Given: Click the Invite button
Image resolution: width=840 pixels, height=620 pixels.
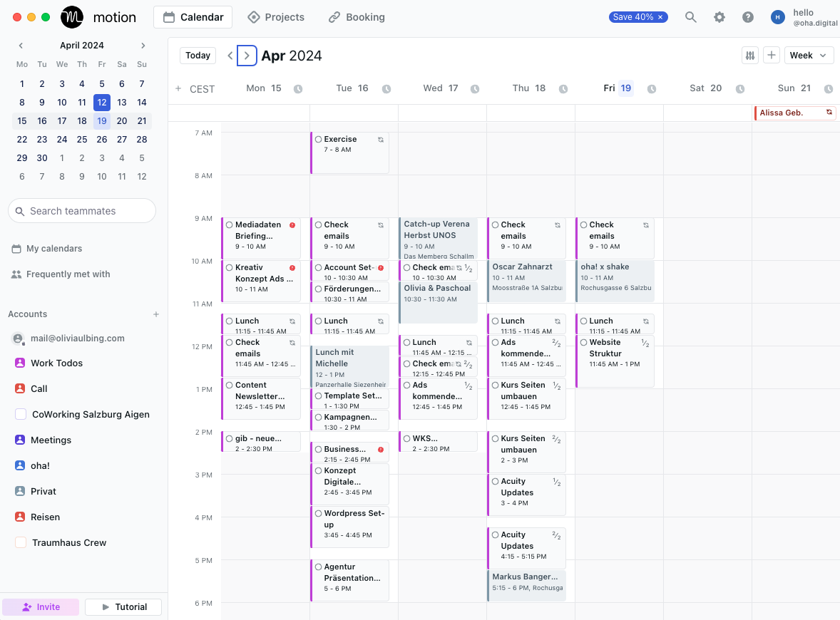Looking at the screenshot, I should (41, 607).
